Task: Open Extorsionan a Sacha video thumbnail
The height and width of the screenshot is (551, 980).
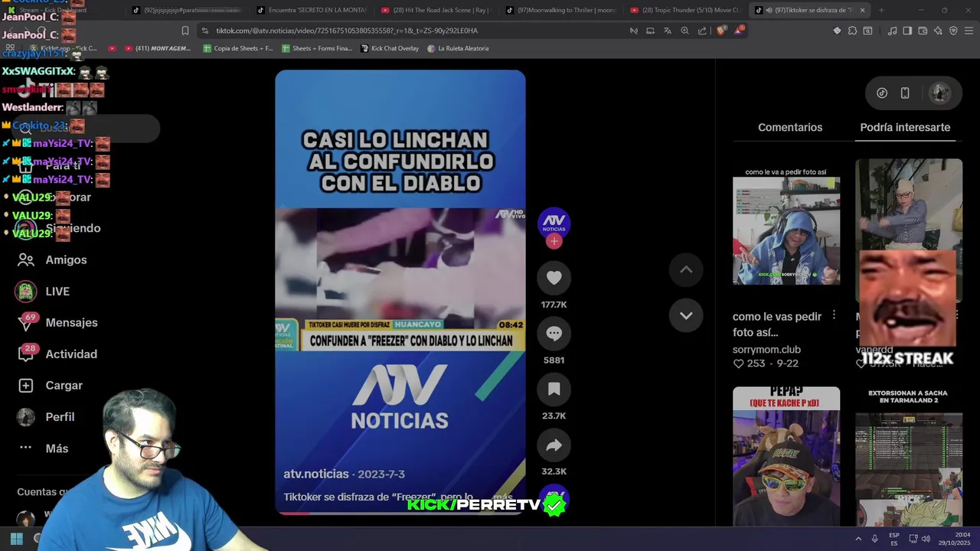Action: 909,456
